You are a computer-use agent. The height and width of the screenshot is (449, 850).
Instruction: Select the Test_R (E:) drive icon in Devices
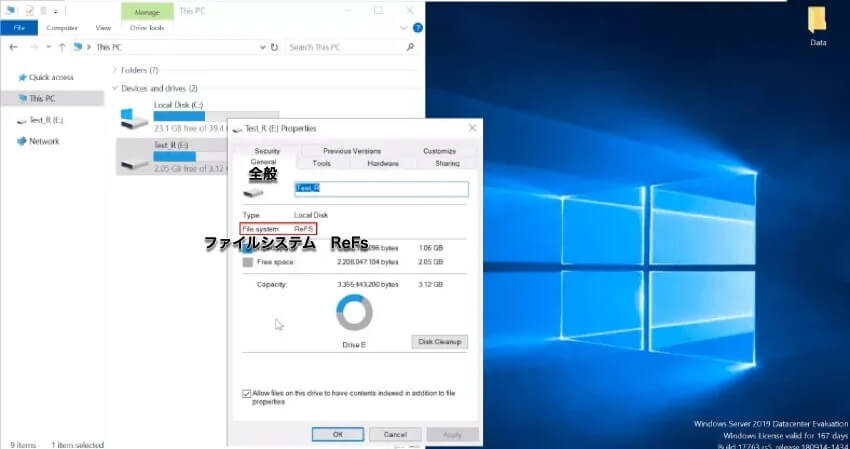133,162
